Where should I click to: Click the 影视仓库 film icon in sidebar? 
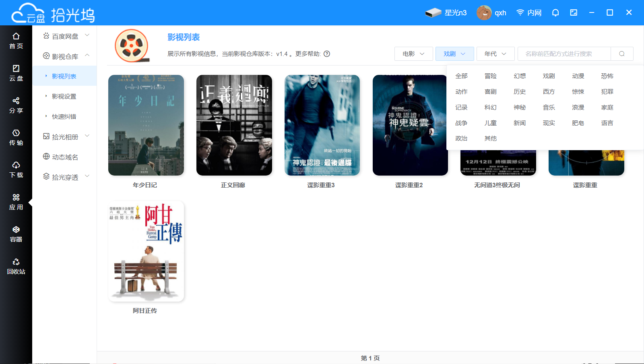(46, 56)
